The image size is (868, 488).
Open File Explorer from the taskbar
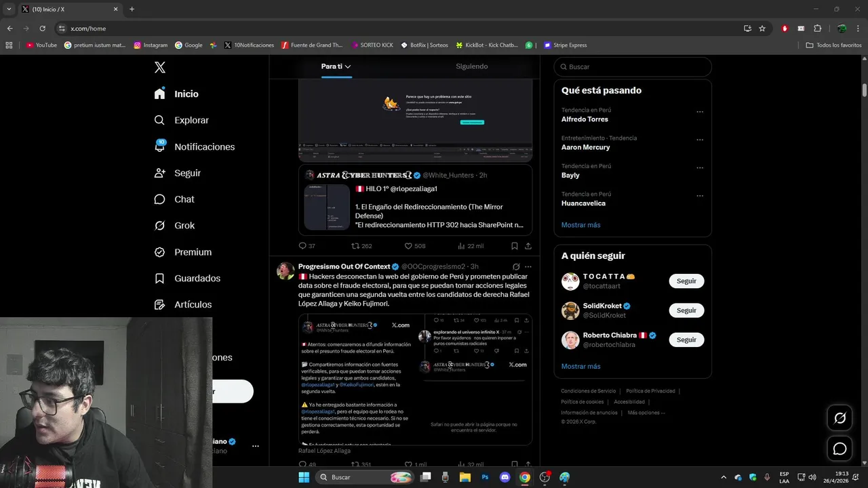(x=465, y=477)
